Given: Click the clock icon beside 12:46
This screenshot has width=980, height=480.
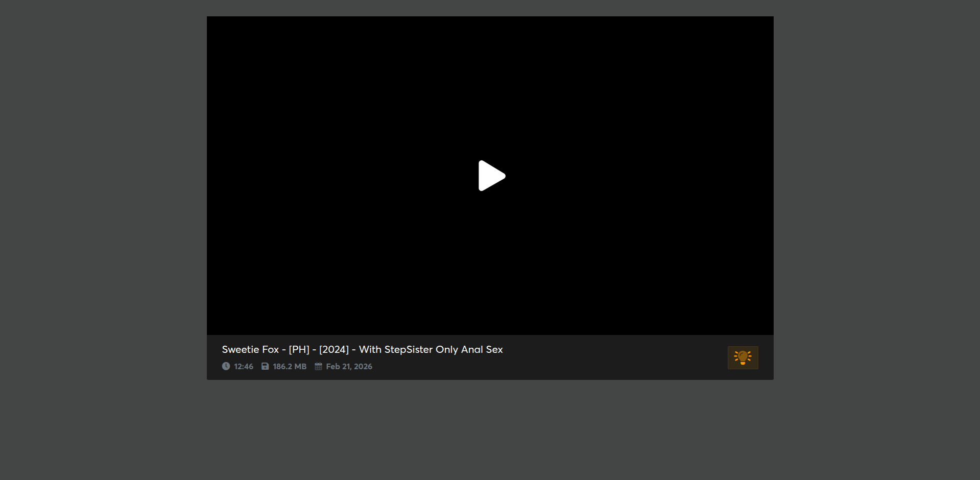Looking at the screenshot, I should click(226, 366).
